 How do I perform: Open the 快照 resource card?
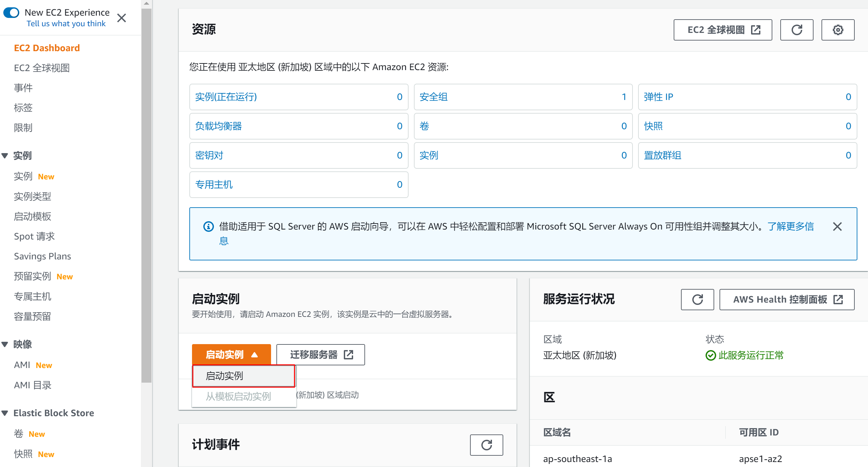coord(747,126)
